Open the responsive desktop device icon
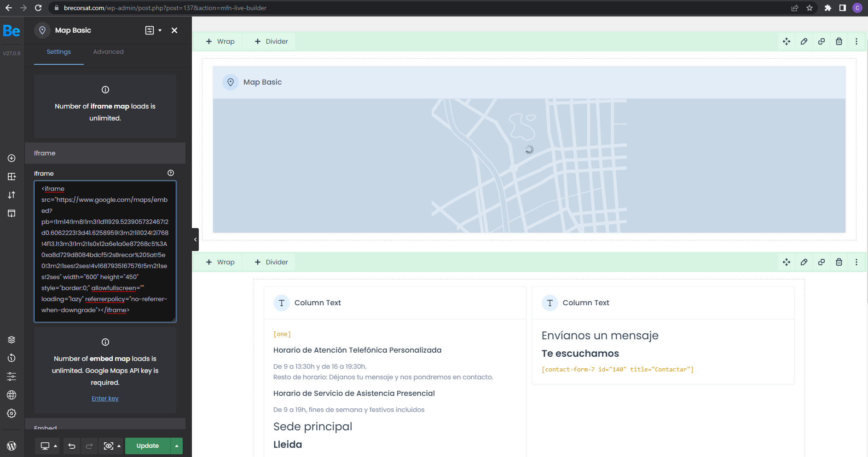 [x=45, y=446]
